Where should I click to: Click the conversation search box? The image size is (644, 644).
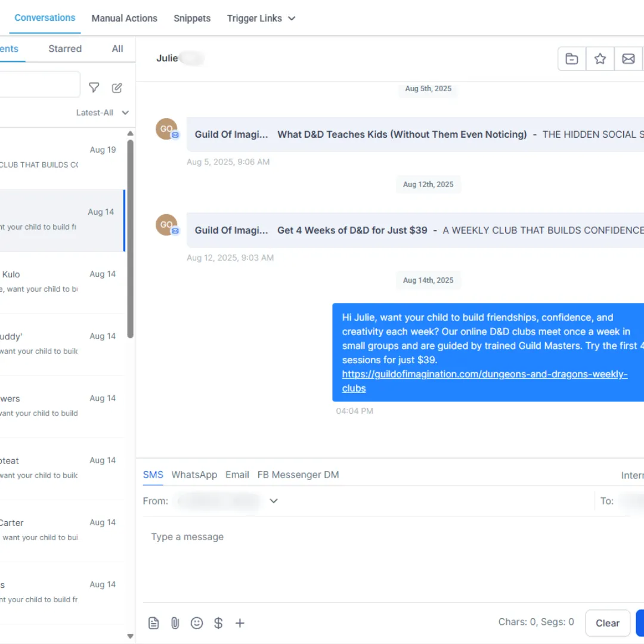[40, 85]
